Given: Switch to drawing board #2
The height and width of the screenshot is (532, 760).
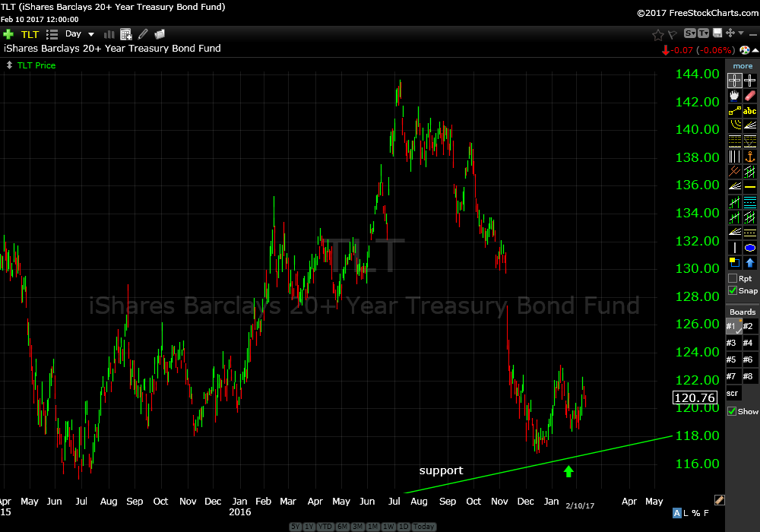Looking at the screenshot, I should [x=749, y=327].
